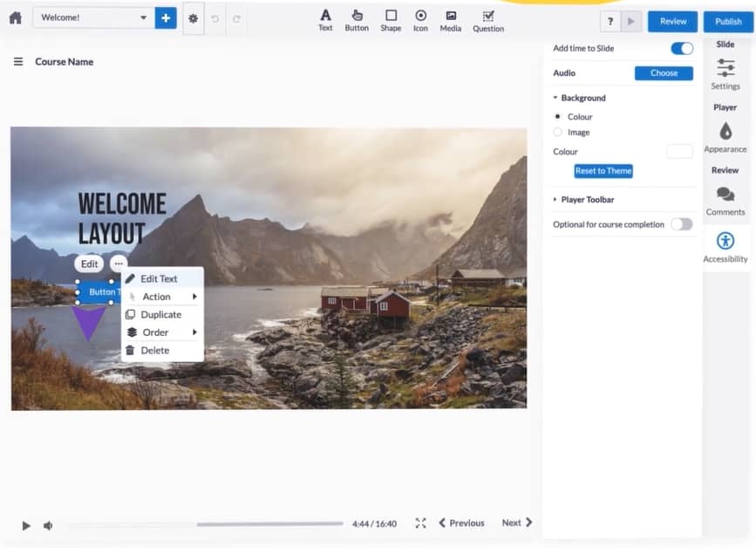Select the Image background radio option
Screen dimensions: 756x548
[558, 133]
